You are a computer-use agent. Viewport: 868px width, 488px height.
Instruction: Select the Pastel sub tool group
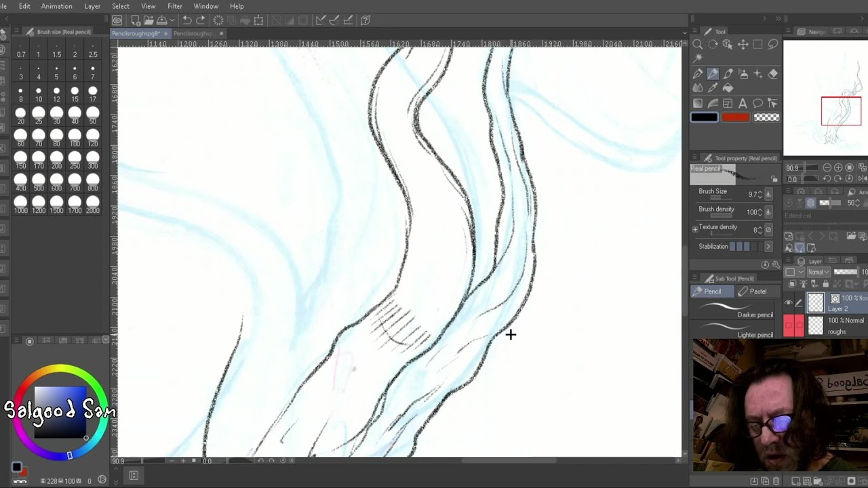pos(757,291)
